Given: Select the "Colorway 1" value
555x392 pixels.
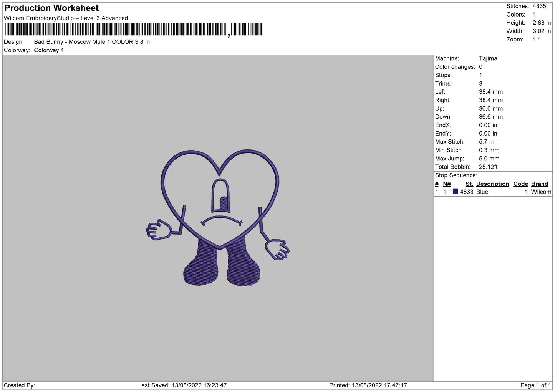Looking at the screenshot, I should point(49,50).
